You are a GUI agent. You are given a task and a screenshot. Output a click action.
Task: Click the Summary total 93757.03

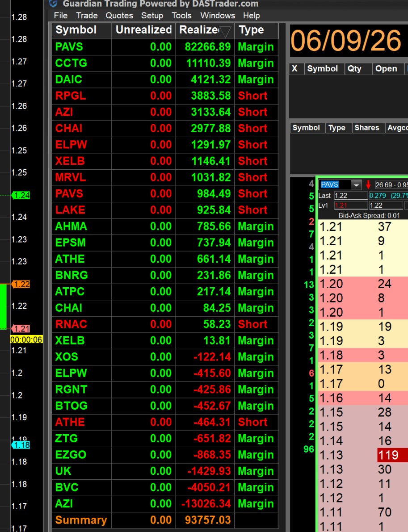point(208,520)
